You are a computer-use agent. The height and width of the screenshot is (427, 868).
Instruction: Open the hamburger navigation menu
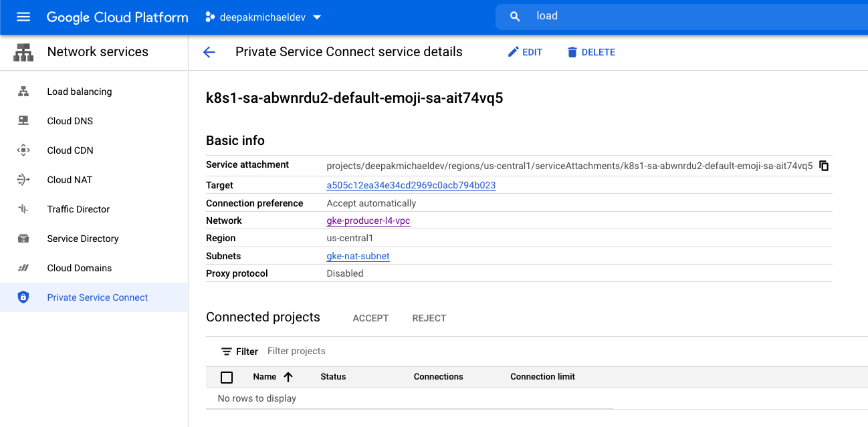click(x=23, y=17)
